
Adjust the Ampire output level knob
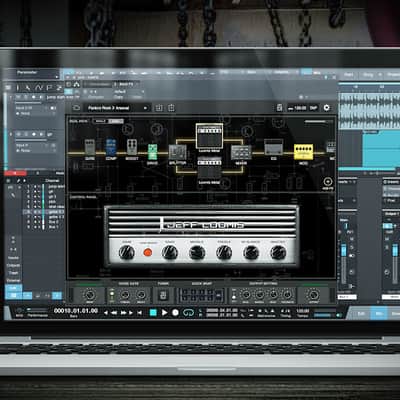(x=313, y=295)
